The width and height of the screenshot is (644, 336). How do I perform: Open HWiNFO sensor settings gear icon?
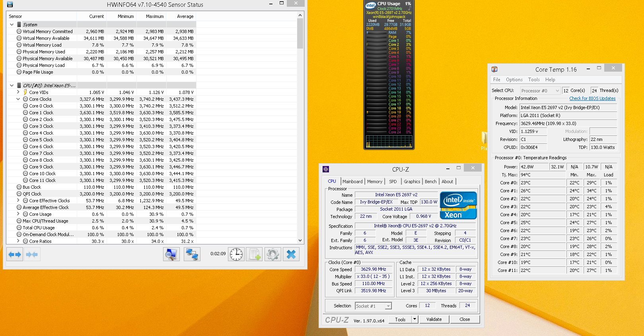[273, 254]
